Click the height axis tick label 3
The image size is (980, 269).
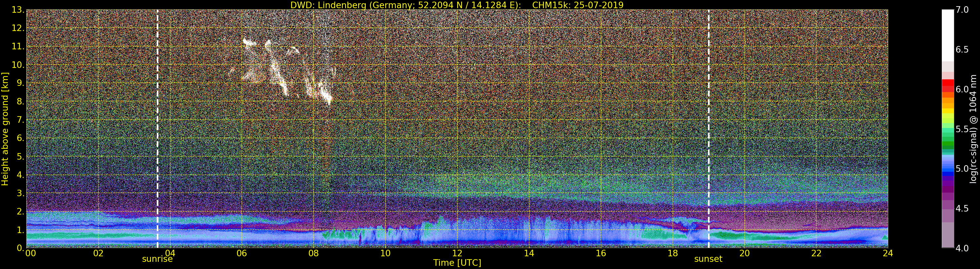coord(20,193)
